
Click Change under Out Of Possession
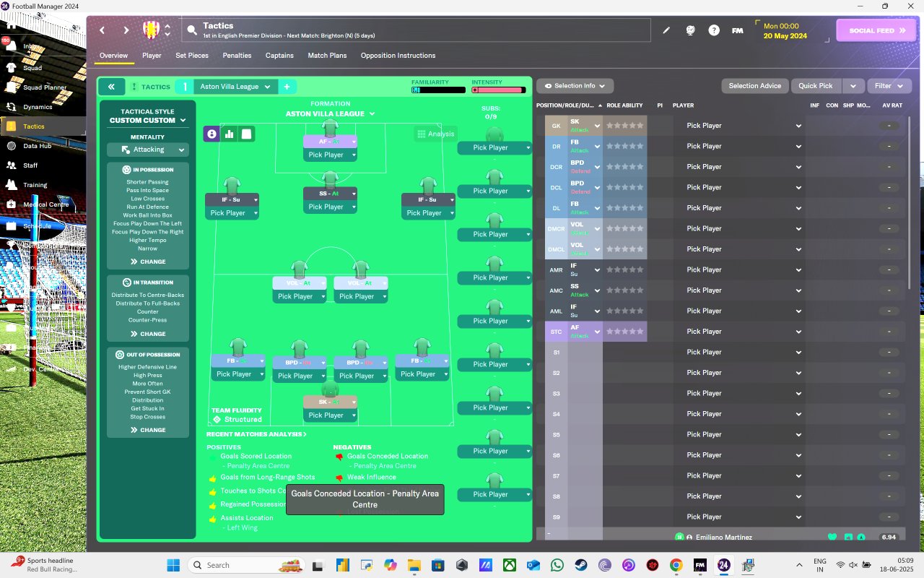click(x=148, y=430)
